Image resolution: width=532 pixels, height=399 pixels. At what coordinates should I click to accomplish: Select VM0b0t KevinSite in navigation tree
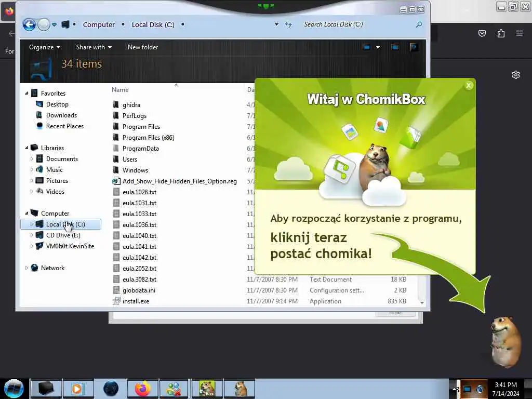tap(70, 246)
